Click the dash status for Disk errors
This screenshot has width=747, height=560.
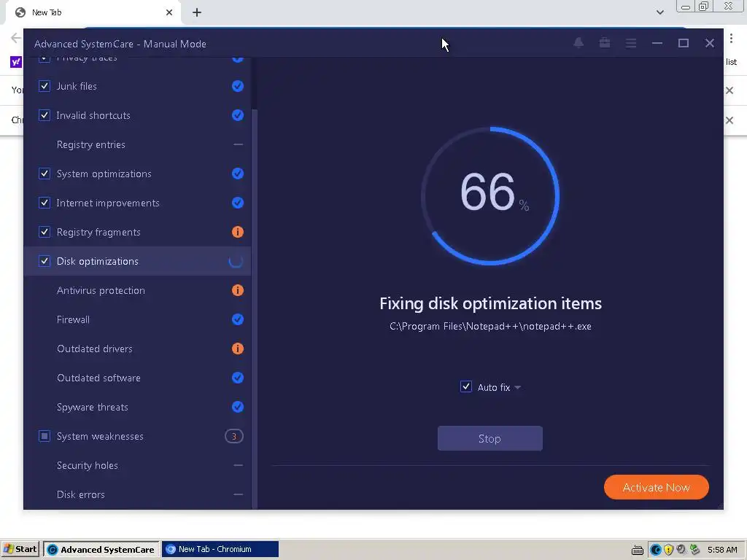click(239, 494)
